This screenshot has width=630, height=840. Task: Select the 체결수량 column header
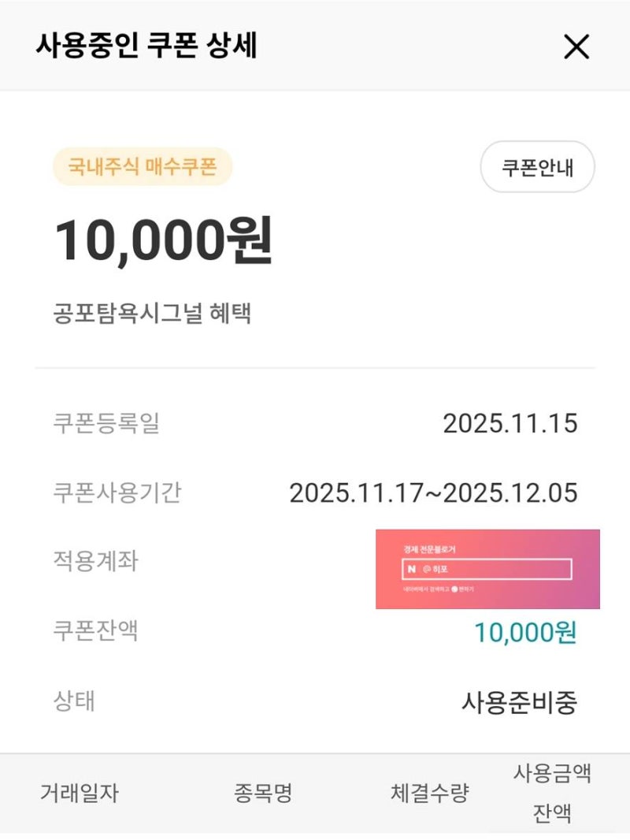(x=429, y=793)
